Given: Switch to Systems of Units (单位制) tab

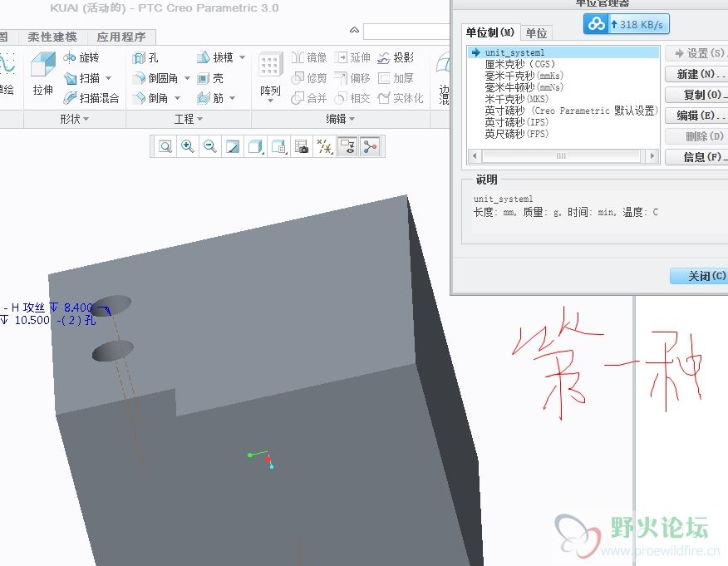Looking at the screenshot, I should tap(490, 32).
